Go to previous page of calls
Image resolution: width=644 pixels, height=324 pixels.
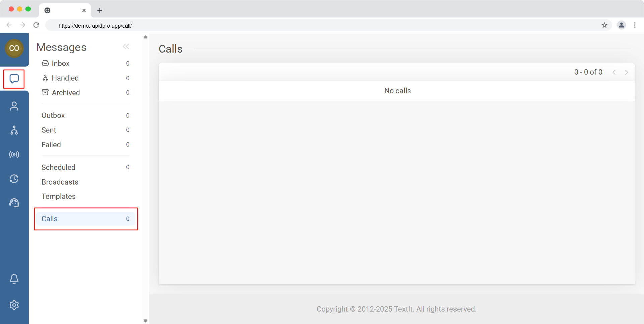tap(614, 72)
